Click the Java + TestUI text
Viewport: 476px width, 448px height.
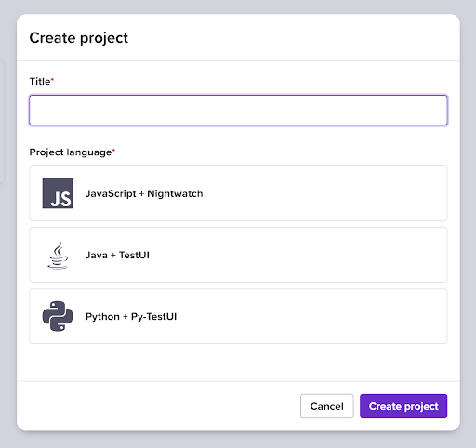(117, 255)
